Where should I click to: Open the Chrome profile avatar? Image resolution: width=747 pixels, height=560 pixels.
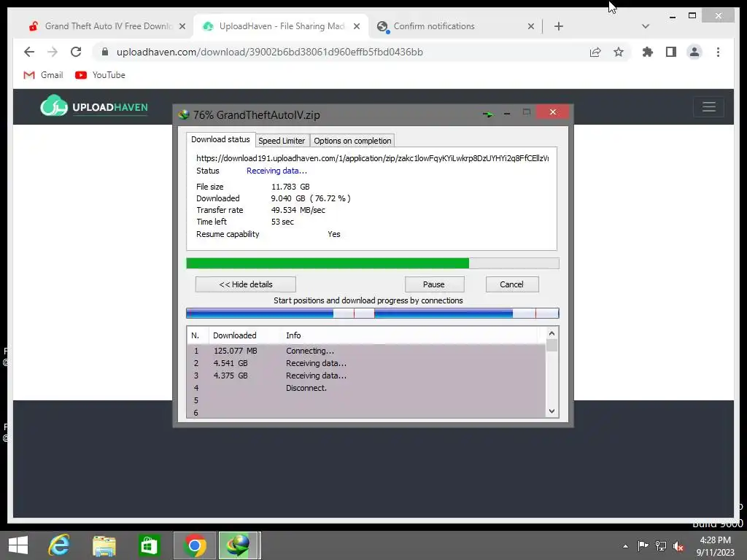(694, 52)
